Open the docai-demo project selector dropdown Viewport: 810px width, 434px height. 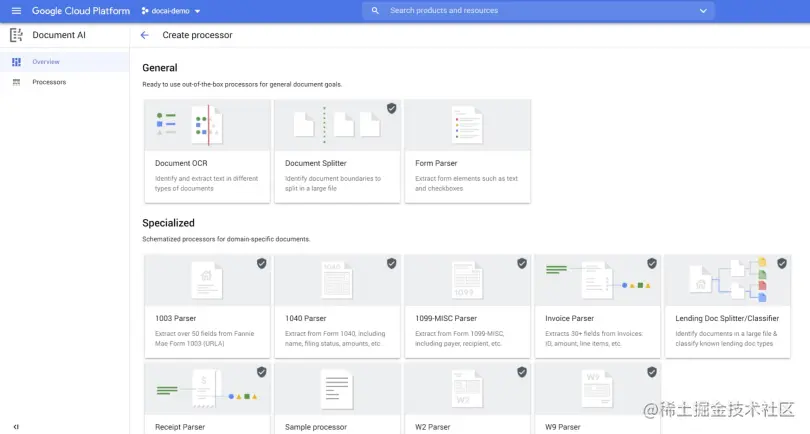coord(171,11)
